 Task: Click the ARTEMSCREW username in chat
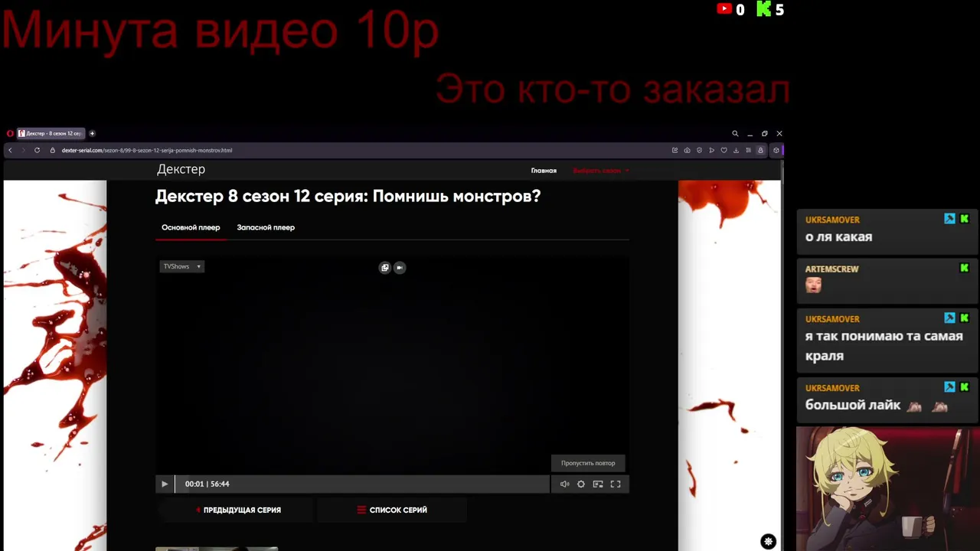tap(831, 269)
